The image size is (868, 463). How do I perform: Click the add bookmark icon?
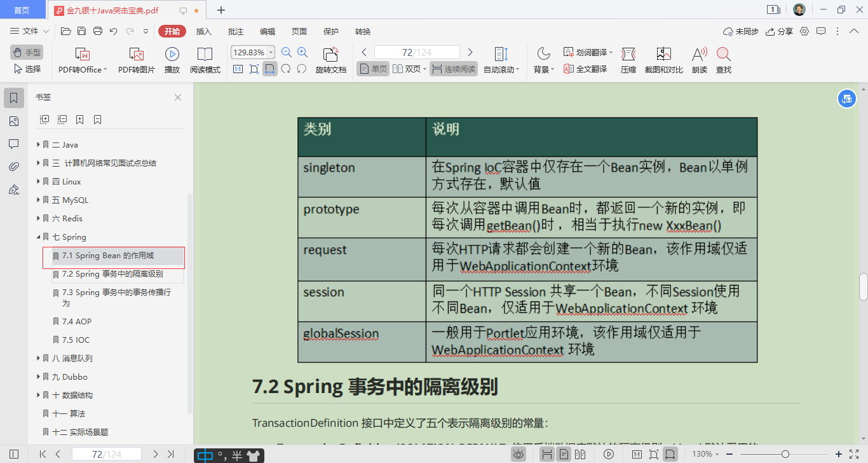click(x=80, y=119)
